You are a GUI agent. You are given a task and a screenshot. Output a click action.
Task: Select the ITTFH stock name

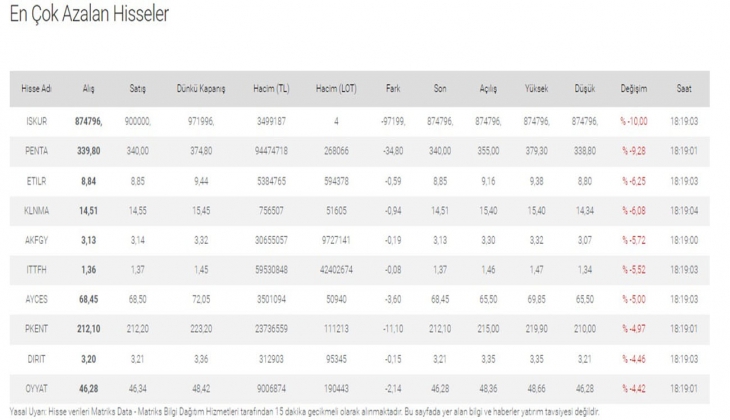35,271
